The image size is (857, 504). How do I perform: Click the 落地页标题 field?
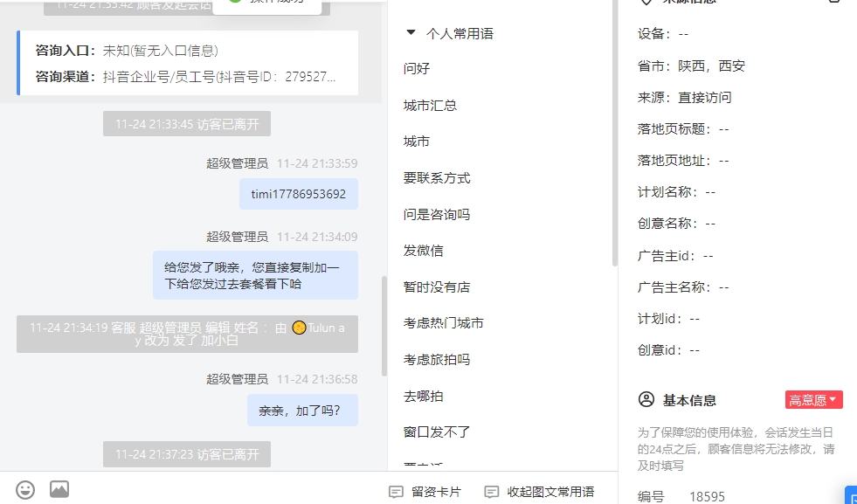click(x=683, y=129)
